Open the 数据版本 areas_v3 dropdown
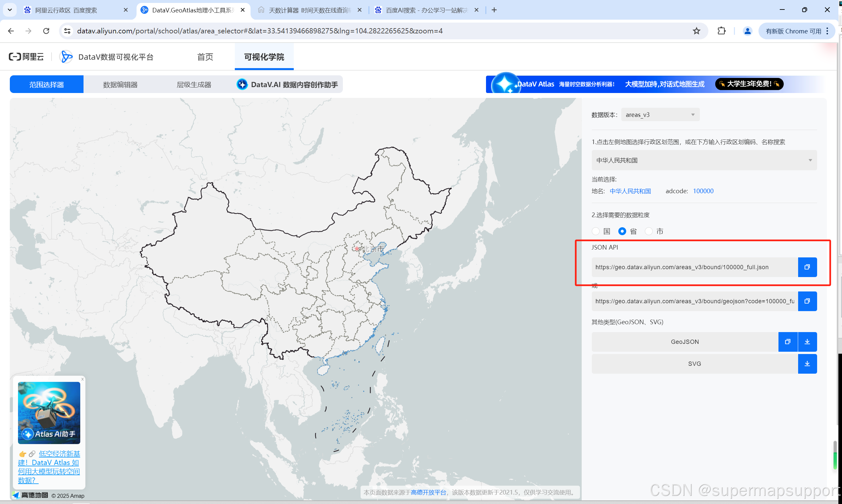 click(660, 115)
